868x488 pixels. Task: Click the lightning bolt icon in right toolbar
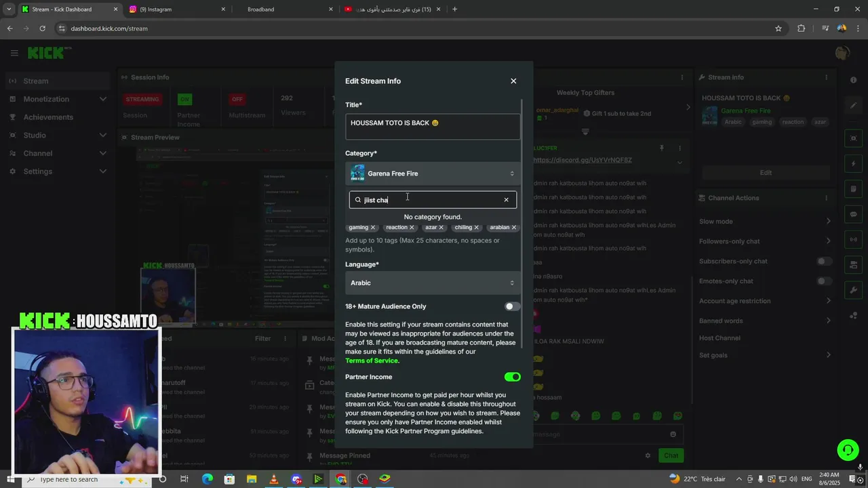pos(854,164)
